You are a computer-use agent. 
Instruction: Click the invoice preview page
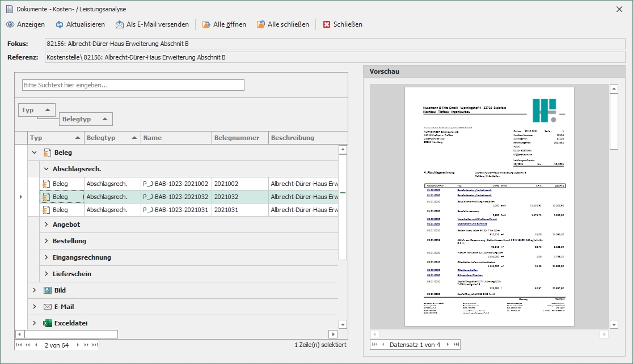[x=489, y=206]
